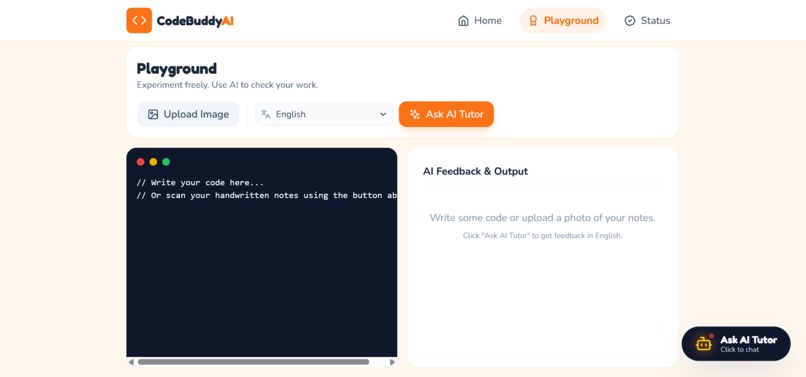The width and height of the screenshot is (806, 377).
Task: Click the '// Or scan your handwritten notes' line
Action: [267, 195]
